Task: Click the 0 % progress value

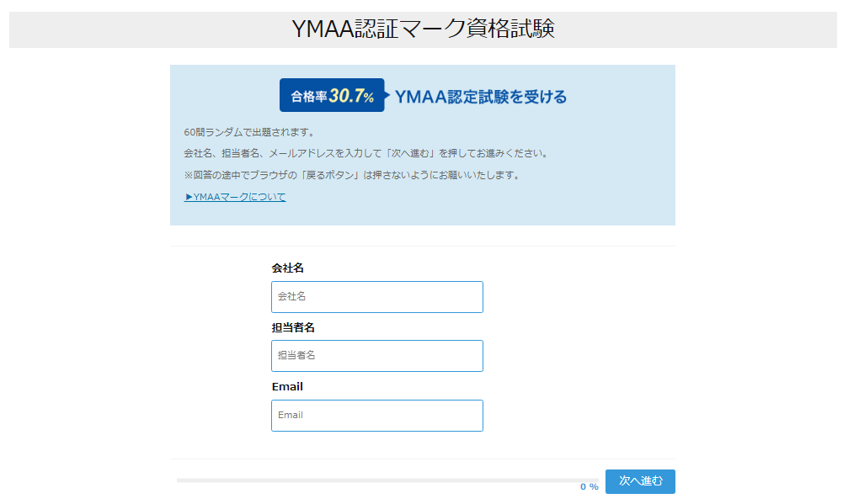Action: click(x=589, y=487)
